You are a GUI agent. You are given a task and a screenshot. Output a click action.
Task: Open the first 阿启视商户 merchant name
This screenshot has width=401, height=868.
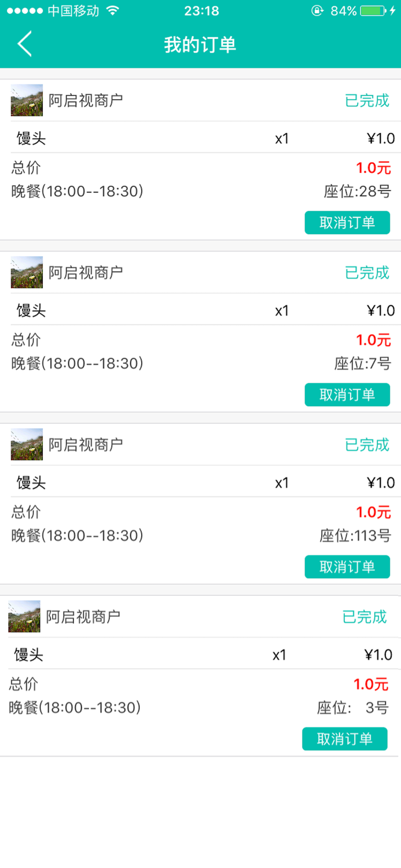(x=87, y=100)
